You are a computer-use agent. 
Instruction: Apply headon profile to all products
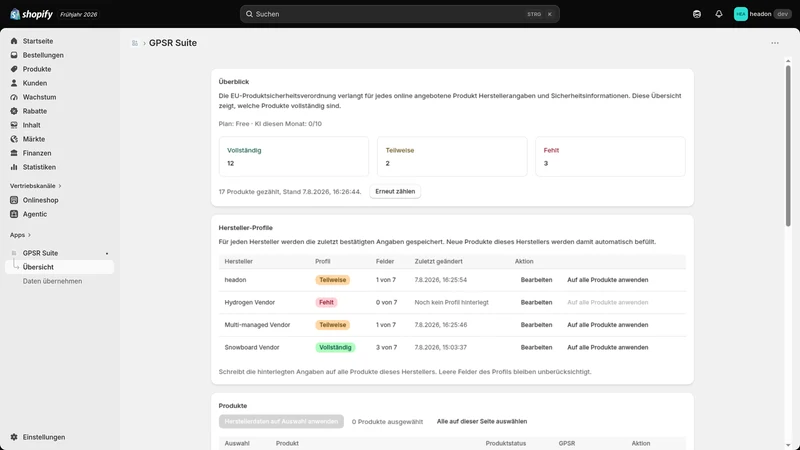click(608, 280)
